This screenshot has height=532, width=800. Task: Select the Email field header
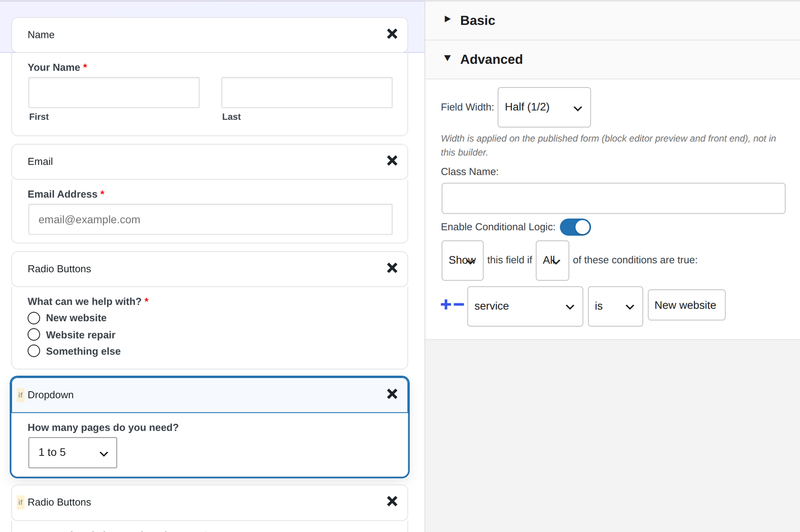click(x=209, y=162)
